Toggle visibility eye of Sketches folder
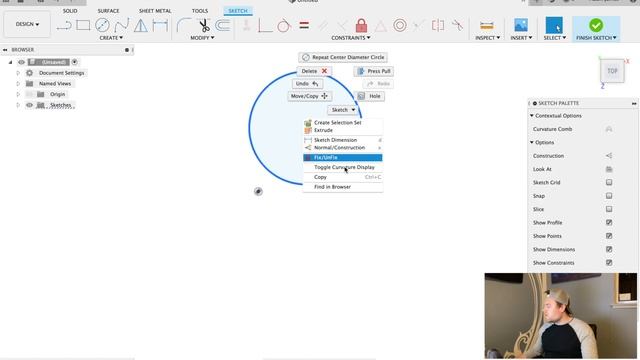This screenshot has height=360, width=640. 29,105
